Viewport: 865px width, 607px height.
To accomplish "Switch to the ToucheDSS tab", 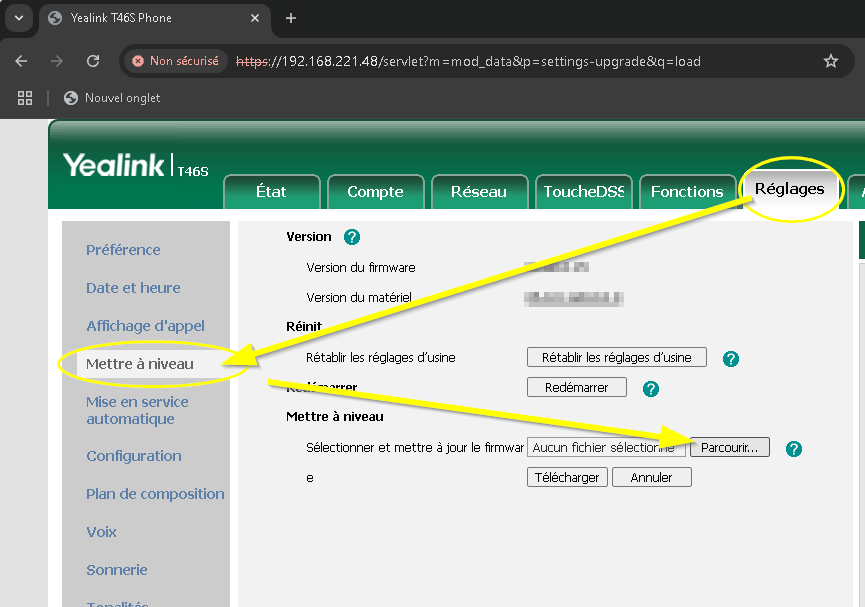I will coord(584,192).
